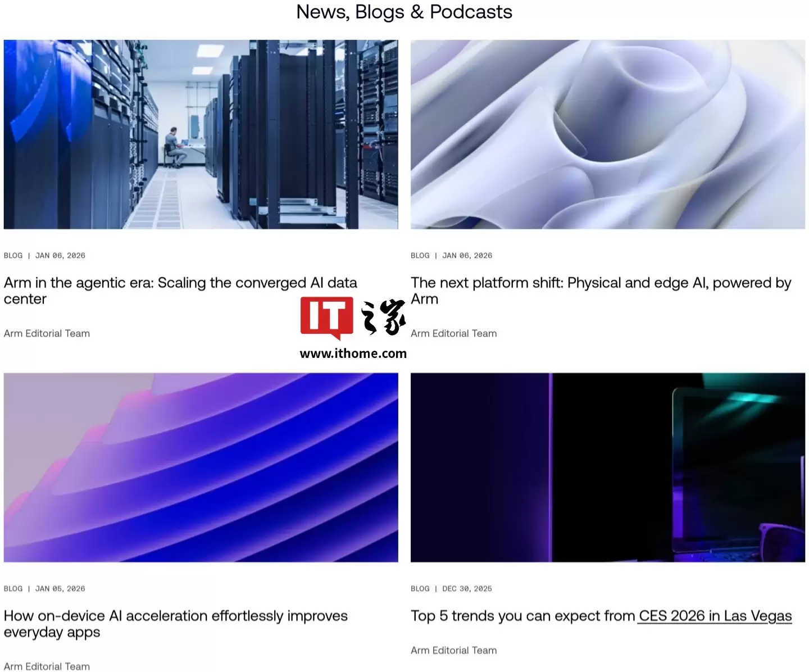
Task: Open the dark laptop article thumbnail
Action: pyautogui.click(x=607, y=467)
